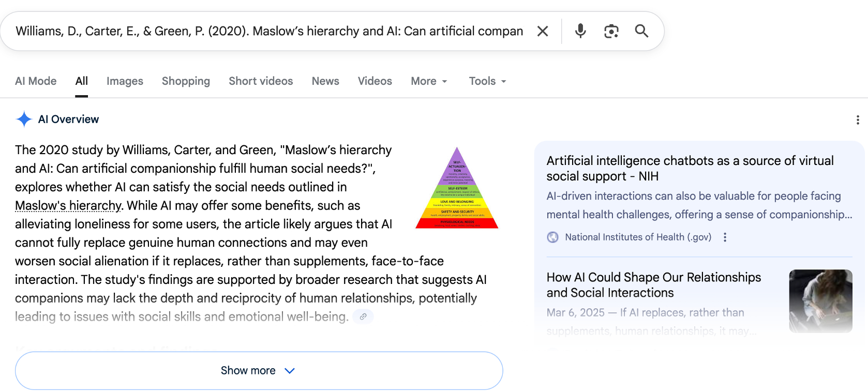Open AI Overview three-dot options menu

(x=858, y=120)
